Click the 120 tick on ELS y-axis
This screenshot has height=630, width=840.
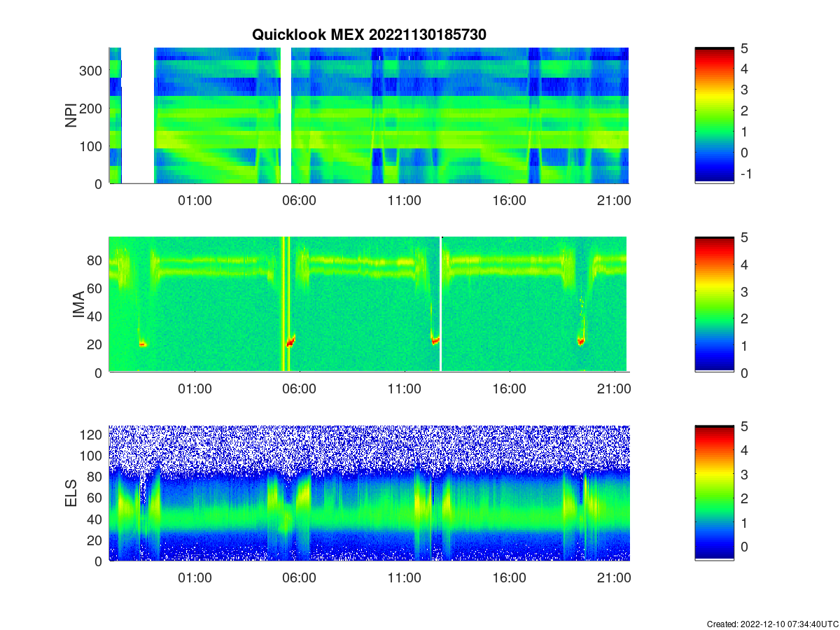tap(92, 435)
